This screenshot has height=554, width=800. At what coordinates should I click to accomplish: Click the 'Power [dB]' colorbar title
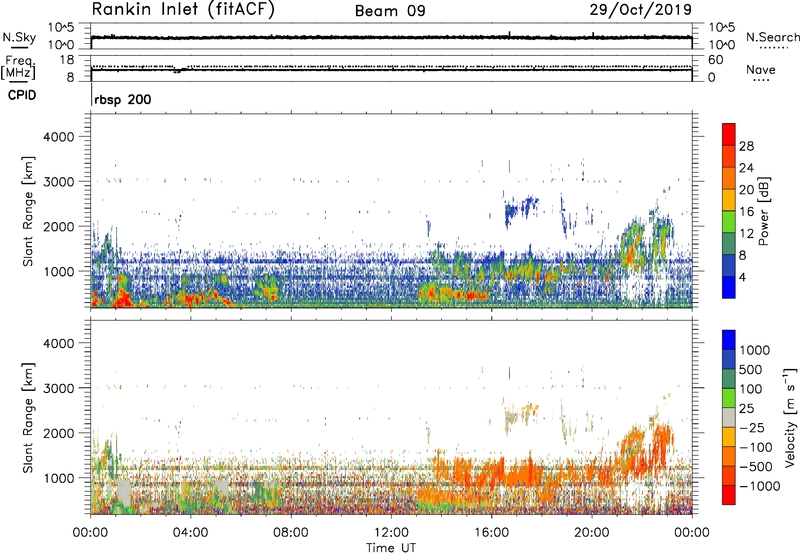(763, 211)
